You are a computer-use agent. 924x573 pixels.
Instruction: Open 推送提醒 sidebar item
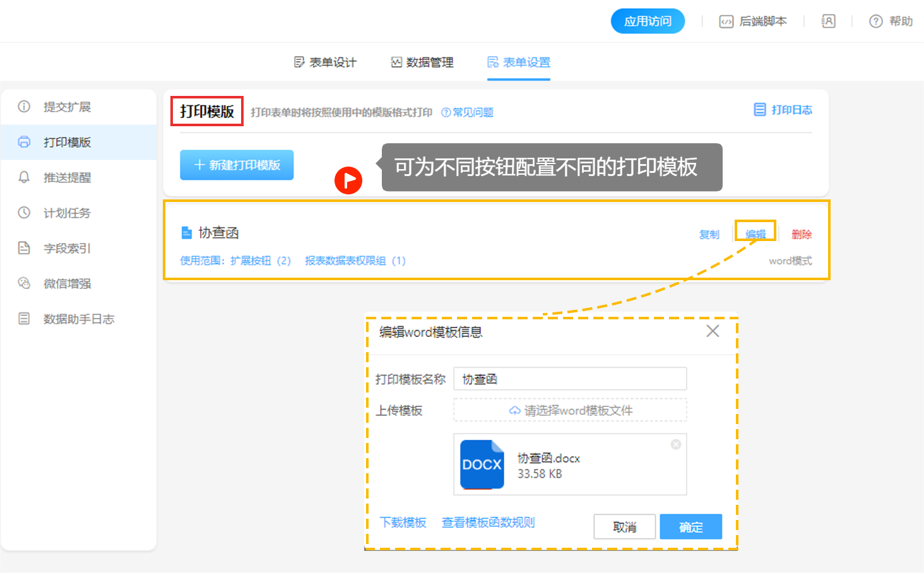pyautogui.click(x=67, y=177)
